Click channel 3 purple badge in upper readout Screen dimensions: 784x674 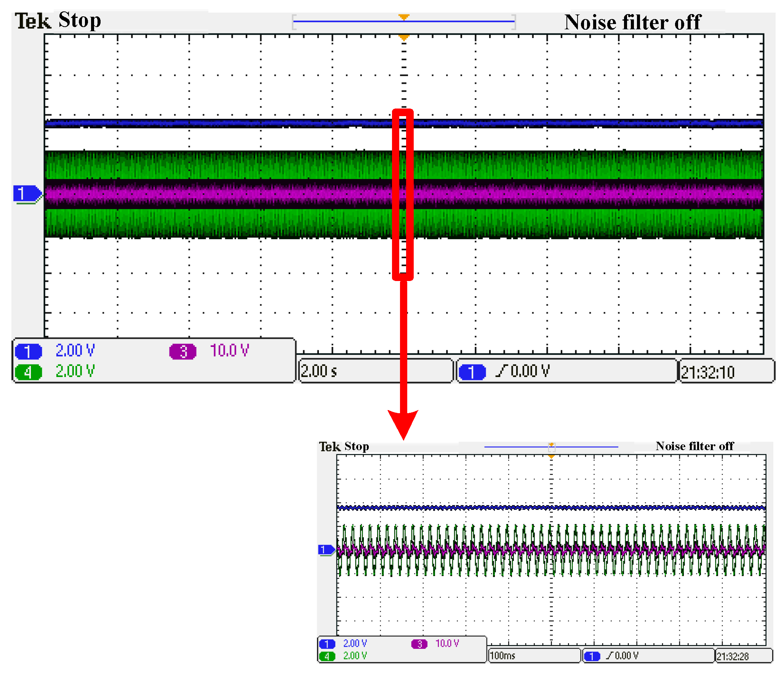pos(182,351)
